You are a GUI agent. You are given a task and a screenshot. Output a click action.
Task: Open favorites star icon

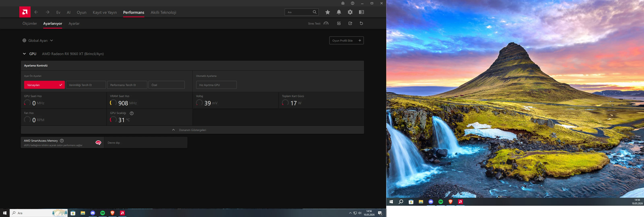[327, 12]
